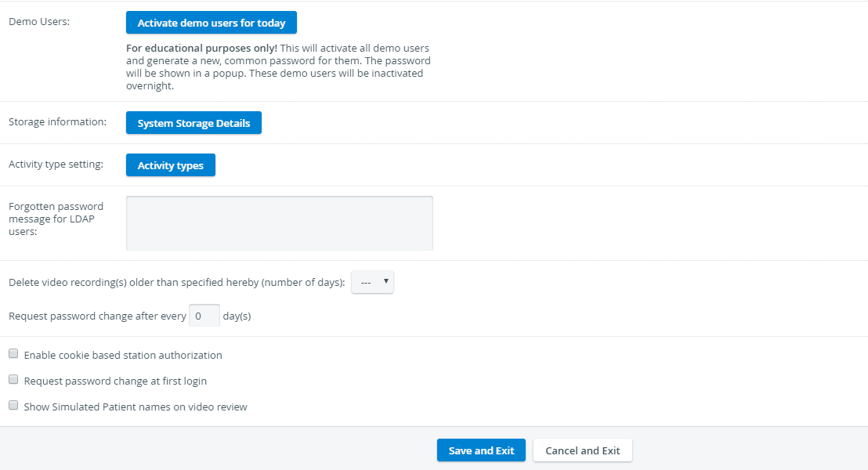
Task: Focus the LDAP forgotten password message box
Action: pyautogui.click(x=280, y=223)
